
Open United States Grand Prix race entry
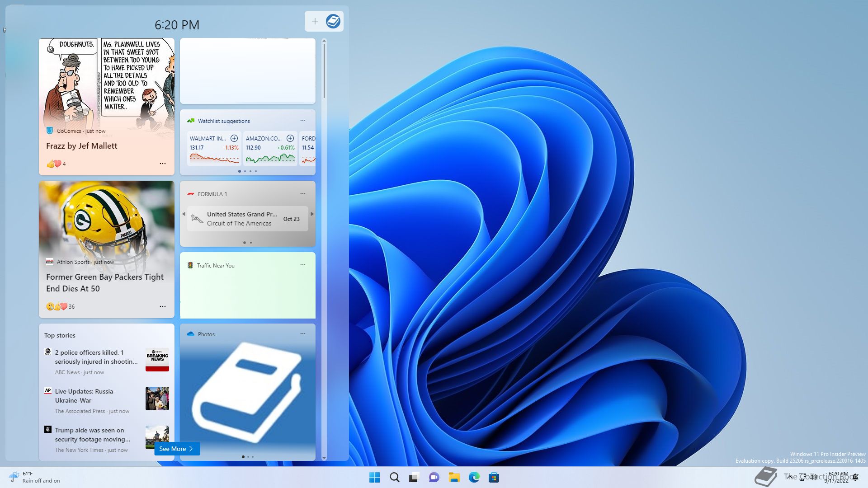coord(248,219)
